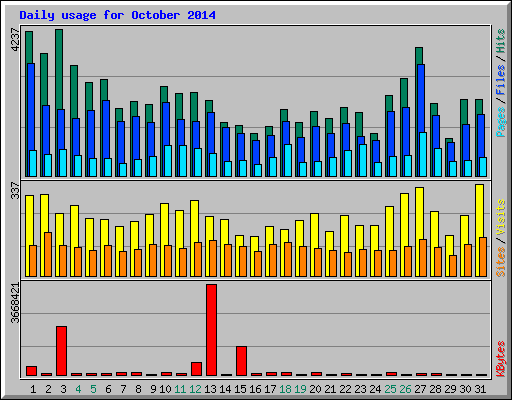Click the 337 visits axis label
This screenshot has height=400, width=512.
[x=15, y=191]
